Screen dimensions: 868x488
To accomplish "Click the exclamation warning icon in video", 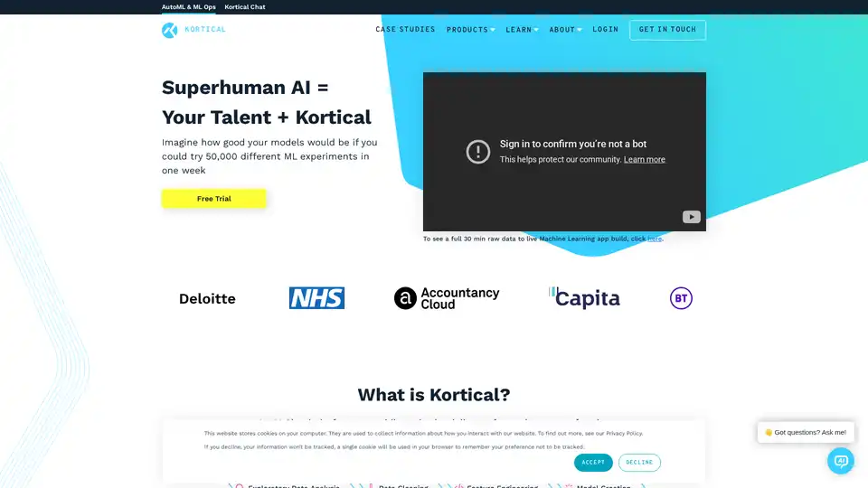I will pos(477,152).
